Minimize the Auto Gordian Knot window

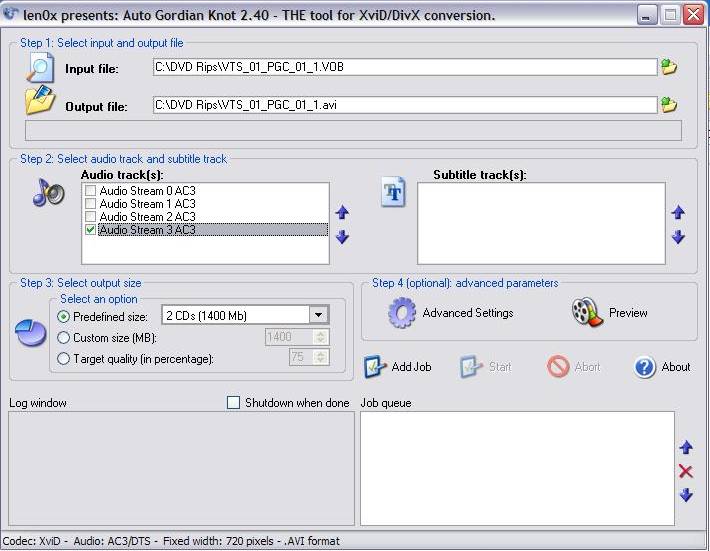(647, 15)
